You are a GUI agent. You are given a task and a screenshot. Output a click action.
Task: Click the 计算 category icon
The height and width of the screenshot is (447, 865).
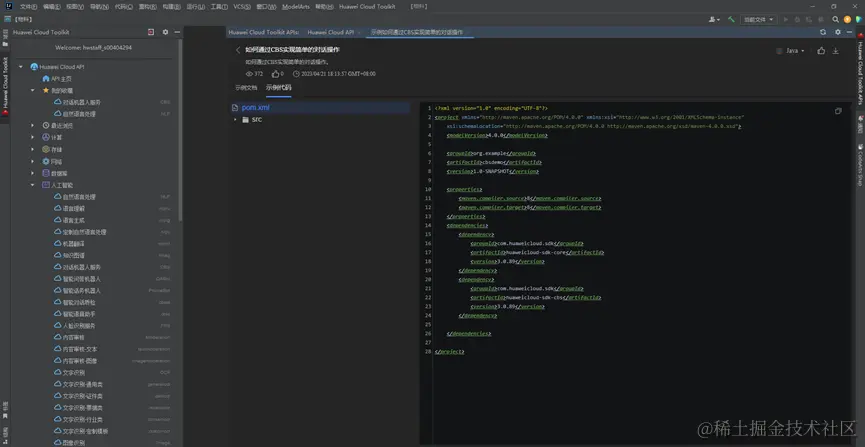(x=46, y=137)
